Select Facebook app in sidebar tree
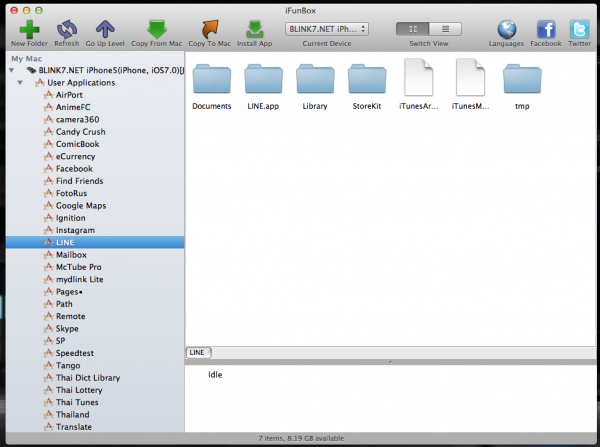Screen dimensions: 600x447 click(95, 168)
